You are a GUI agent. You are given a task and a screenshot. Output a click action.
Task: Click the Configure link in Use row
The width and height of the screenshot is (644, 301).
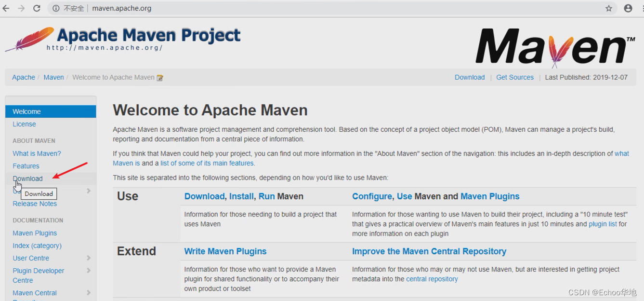pos(372,196)
